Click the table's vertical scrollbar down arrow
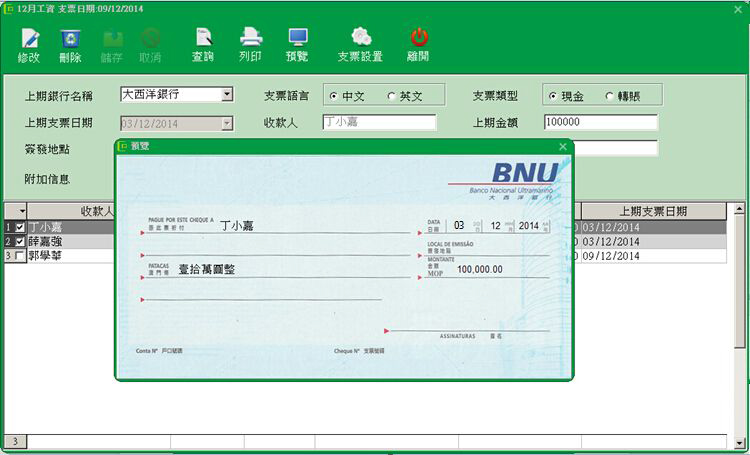750x455 pixels. (x=740, y=441)
